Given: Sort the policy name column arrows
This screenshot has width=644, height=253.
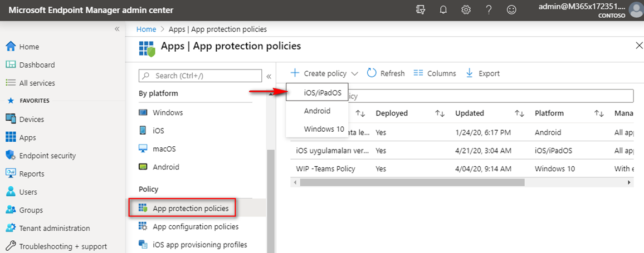Looking at the screenshot, I should tap(360, 113).
